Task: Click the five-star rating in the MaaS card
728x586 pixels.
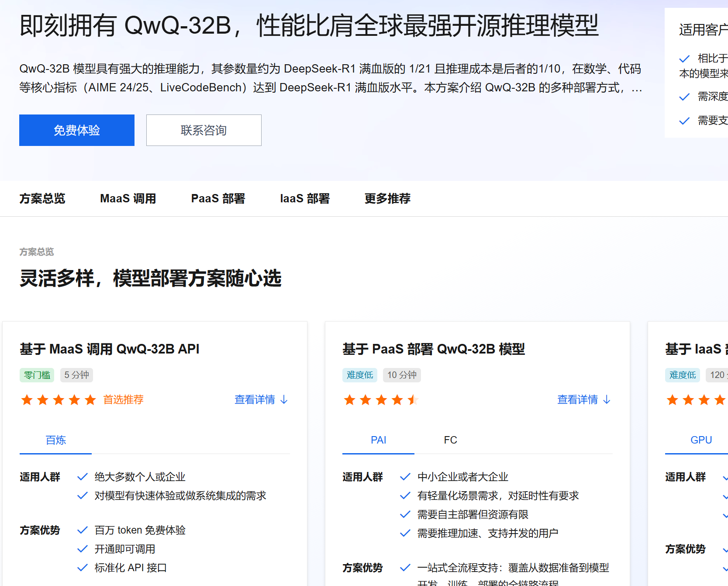Action: pyautogui.click(x=59, y=399)
